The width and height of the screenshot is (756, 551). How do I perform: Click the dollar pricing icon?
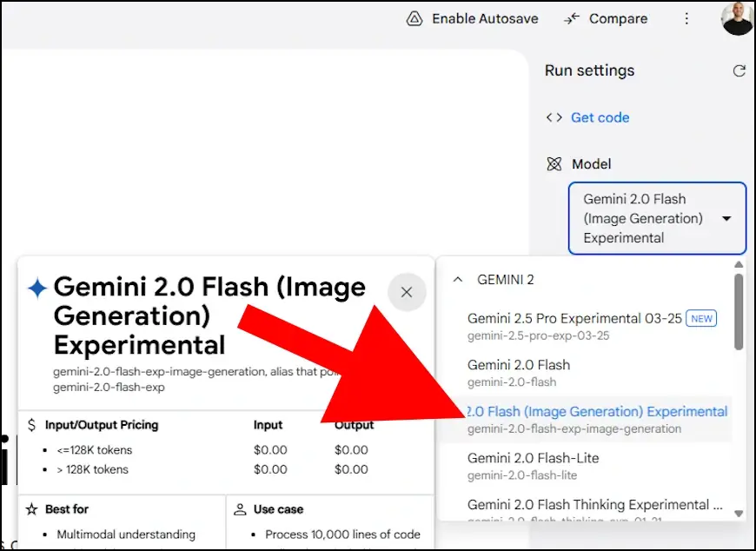coord(32,425)
